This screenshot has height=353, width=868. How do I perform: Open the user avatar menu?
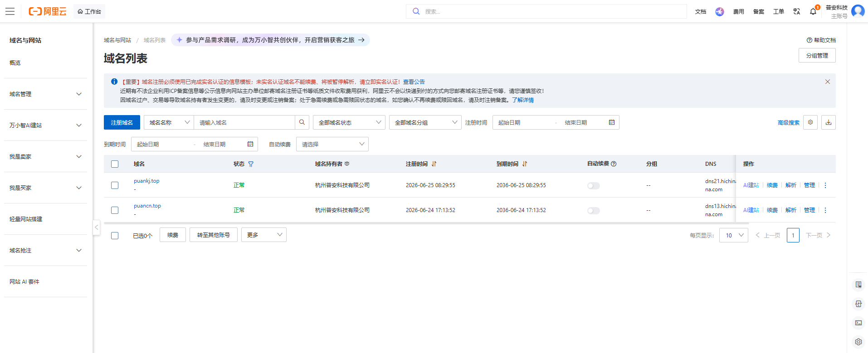[858, 11]
